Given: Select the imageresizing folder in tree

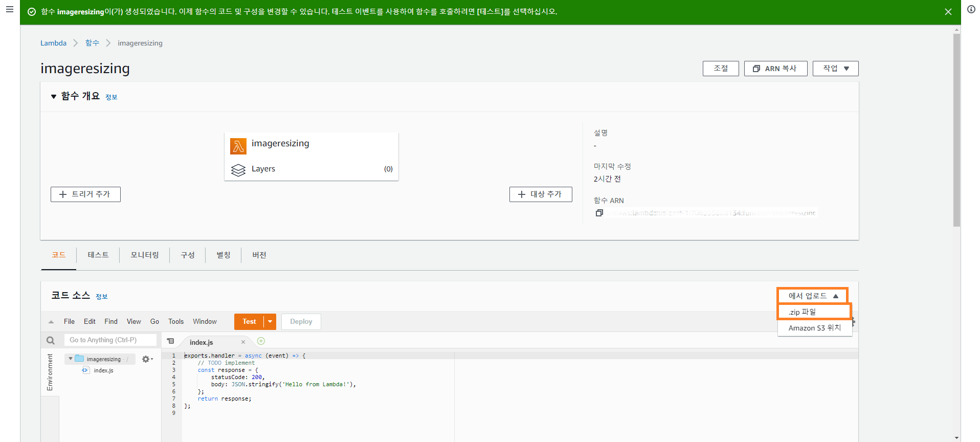Looking at the screenshot, I should point(103,359).
